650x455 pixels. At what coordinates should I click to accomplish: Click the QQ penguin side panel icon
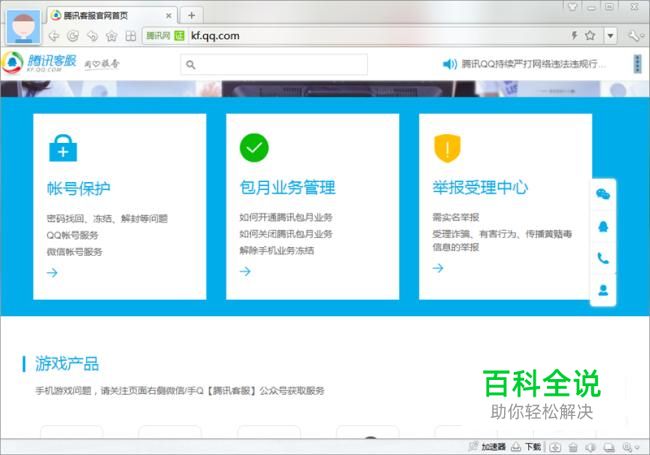603,226
